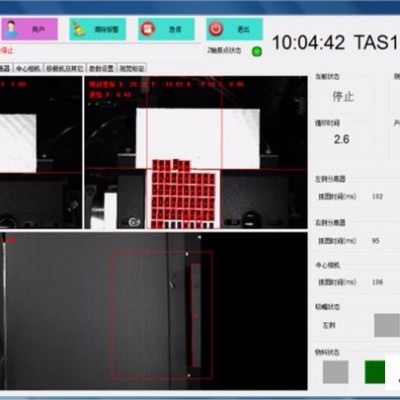Click the red 停止 status text under toolbar
Viewport: 400px width, 400px height.
coord(7,51)
